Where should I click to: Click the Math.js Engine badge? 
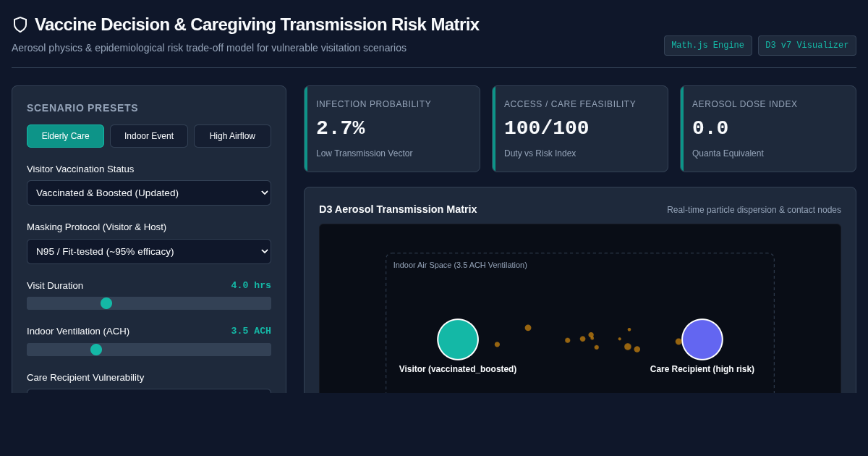pos(707,46)
